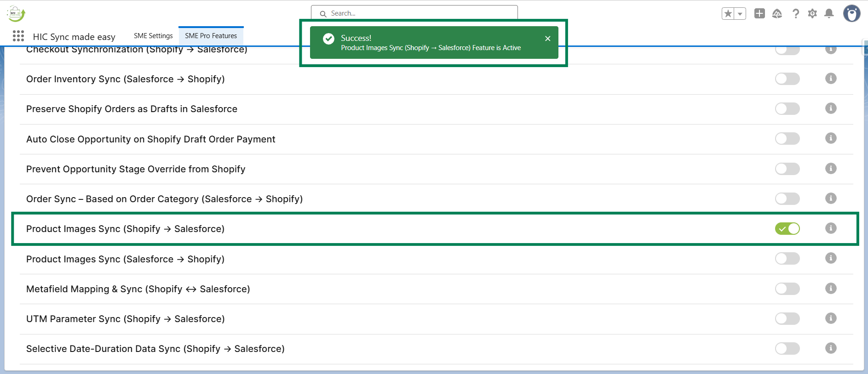Click the search magnifier icon
The width and height of the screenshot is (868, 374).
[323, 14]
